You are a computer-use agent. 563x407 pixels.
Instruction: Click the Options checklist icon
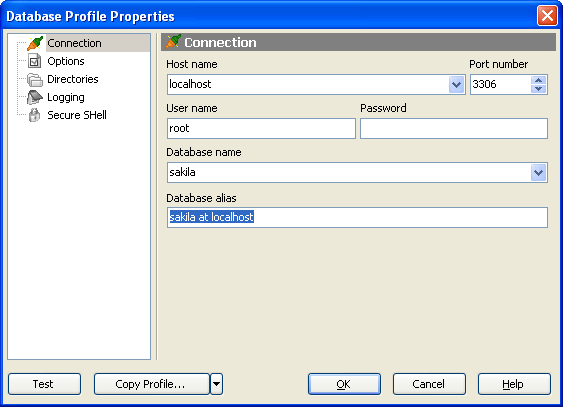point(34,61)
